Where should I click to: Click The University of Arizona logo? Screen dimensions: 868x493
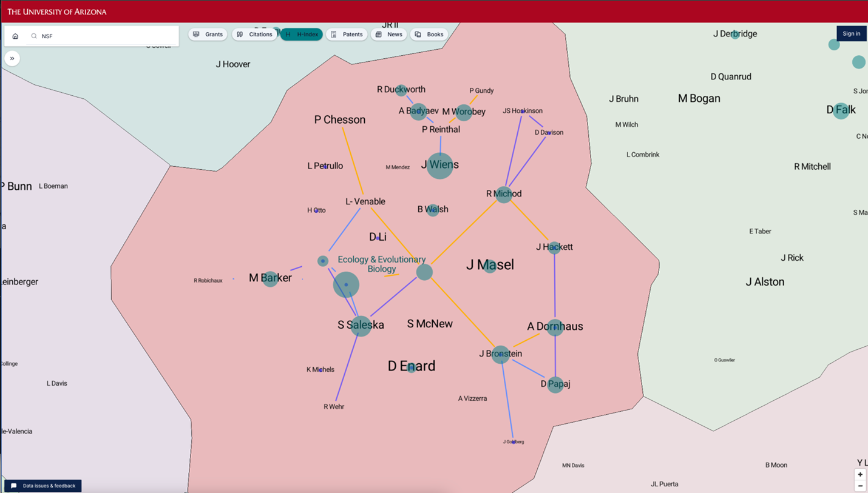click(x=57, y=12)
